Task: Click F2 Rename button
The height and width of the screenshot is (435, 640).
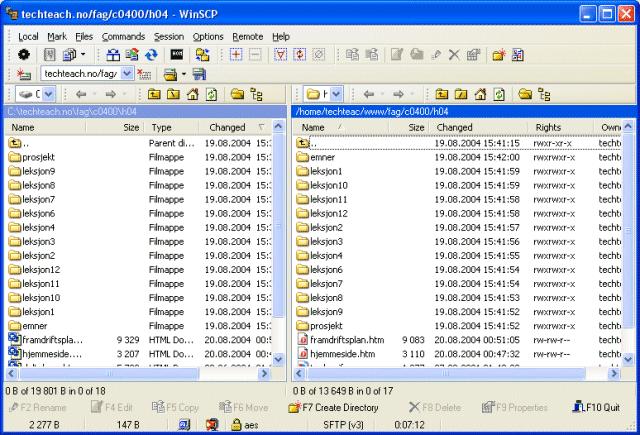Action: [37, 407]
